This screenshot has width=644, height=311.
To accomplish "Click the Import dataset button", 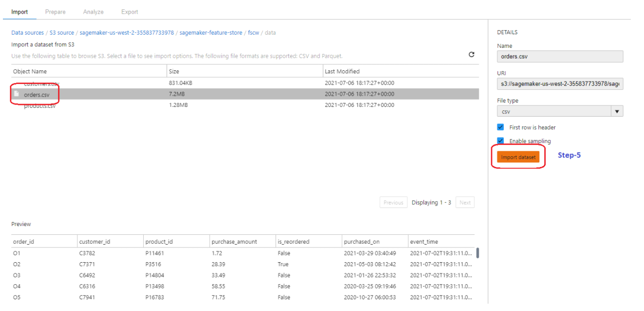I will coord(518,157).
